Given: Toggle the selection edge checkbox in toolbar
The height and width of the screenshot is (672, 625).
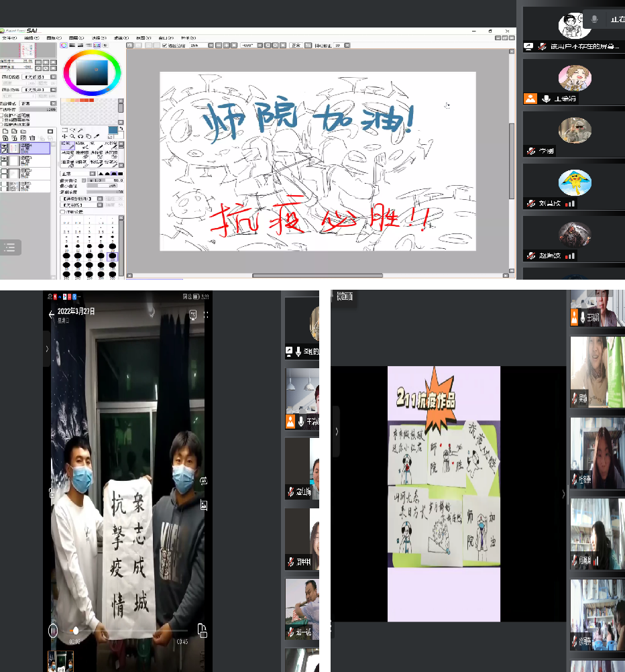Looking at the screenshot, I should pyautogui.click(x=164, y=45).
